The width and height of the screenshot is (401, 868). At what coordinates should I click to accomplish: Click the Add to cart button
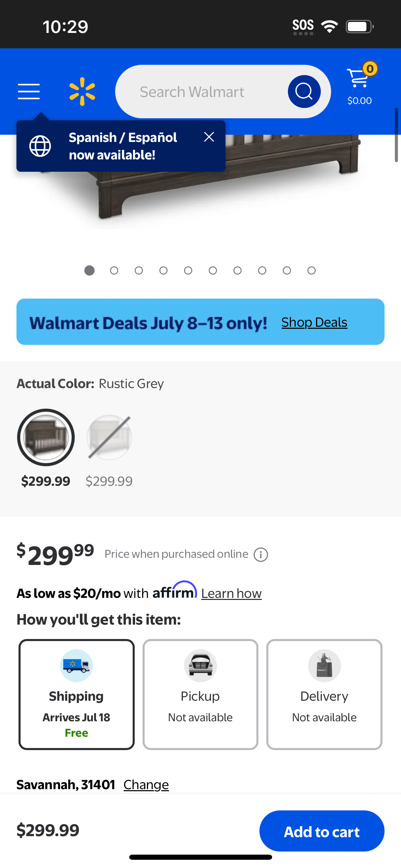[x=322, y=831]
